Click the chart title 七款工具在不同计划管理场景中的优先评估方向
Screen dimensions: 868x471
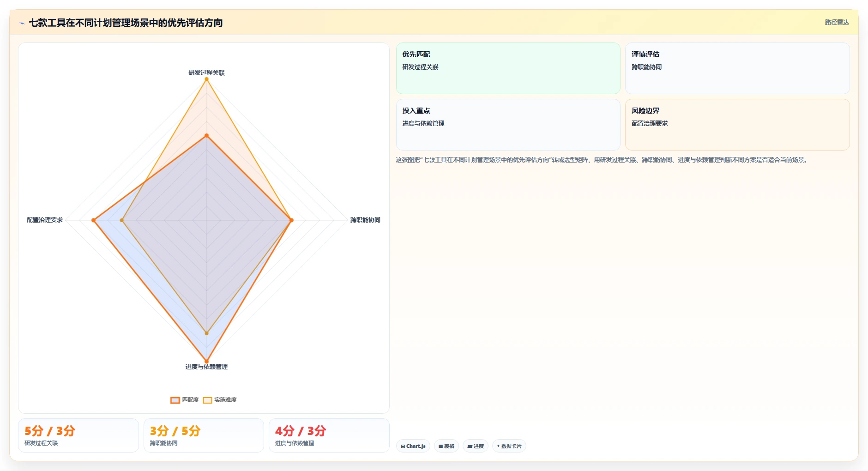point(126,23)
